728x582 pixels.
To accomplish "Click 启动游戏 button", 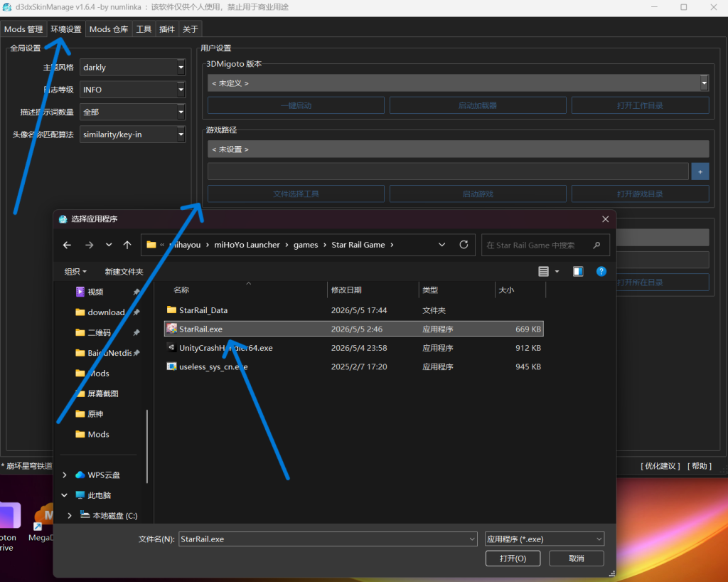I will (478, 194).
